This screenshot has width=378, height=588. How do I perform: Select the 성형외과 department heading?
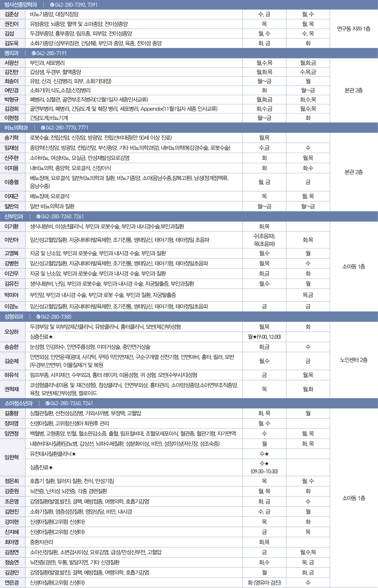pyautogui.click(x=14, y=317)
